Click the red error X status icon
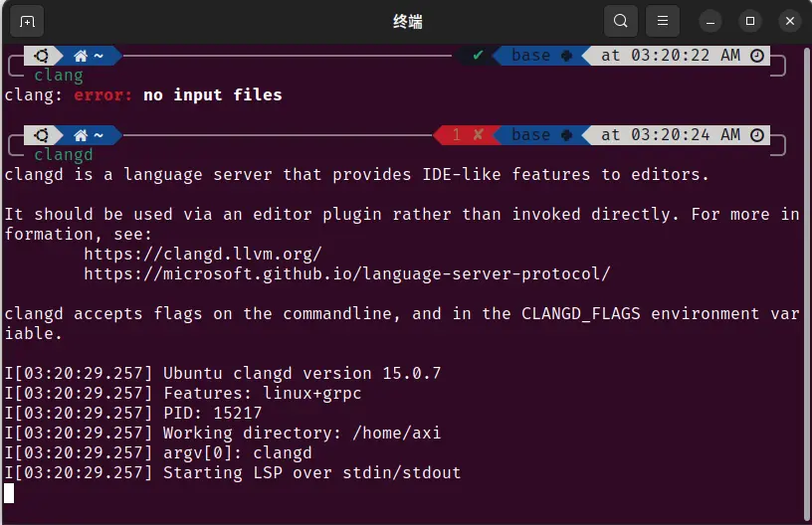Image resolution: width=812 pixels, height=525 pixels. 478,134
